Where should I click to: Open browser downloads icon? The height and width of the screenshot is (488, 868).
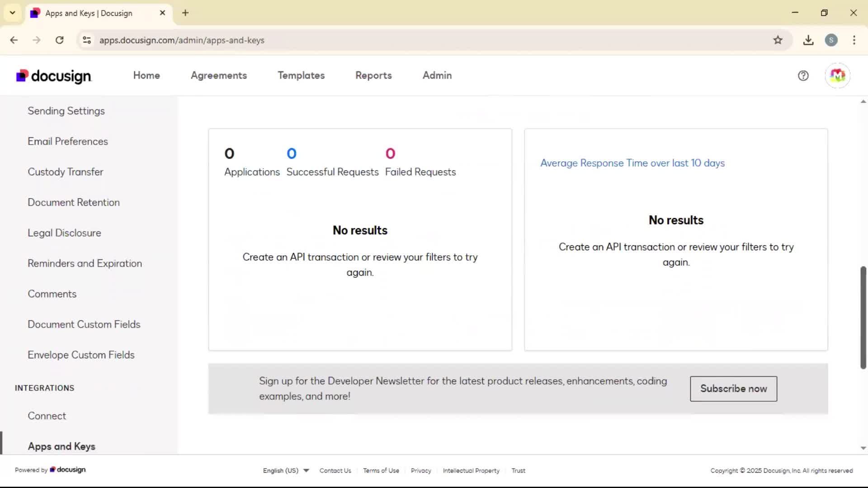pos(808,40)
